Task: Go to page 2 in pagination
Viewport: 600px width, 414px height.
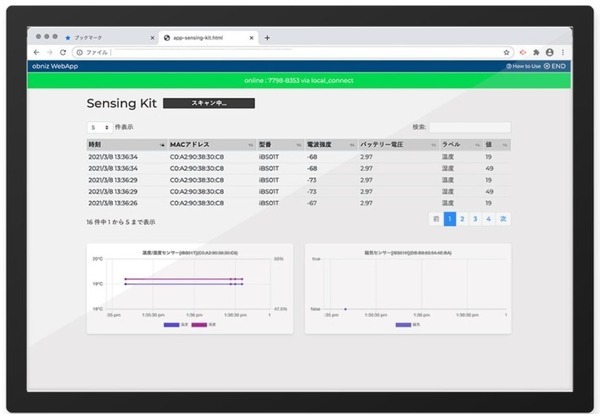Action: pos(463,218)
